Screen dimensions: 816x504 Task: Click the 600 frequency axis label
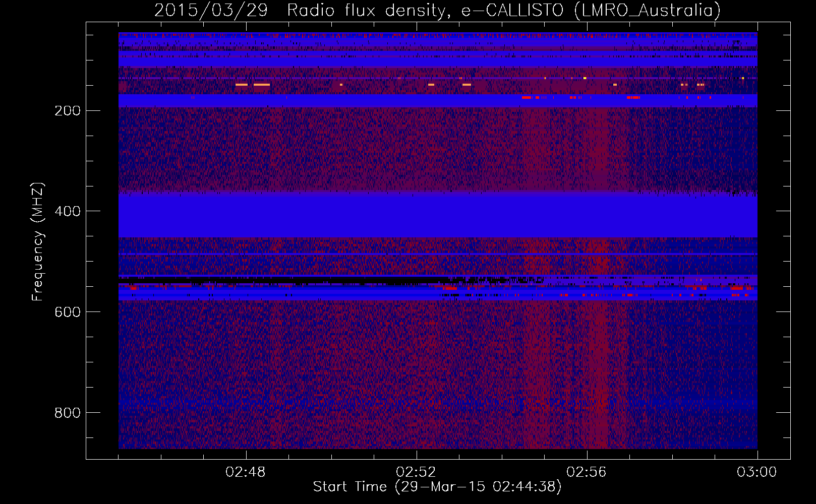[x=68, y=312]
